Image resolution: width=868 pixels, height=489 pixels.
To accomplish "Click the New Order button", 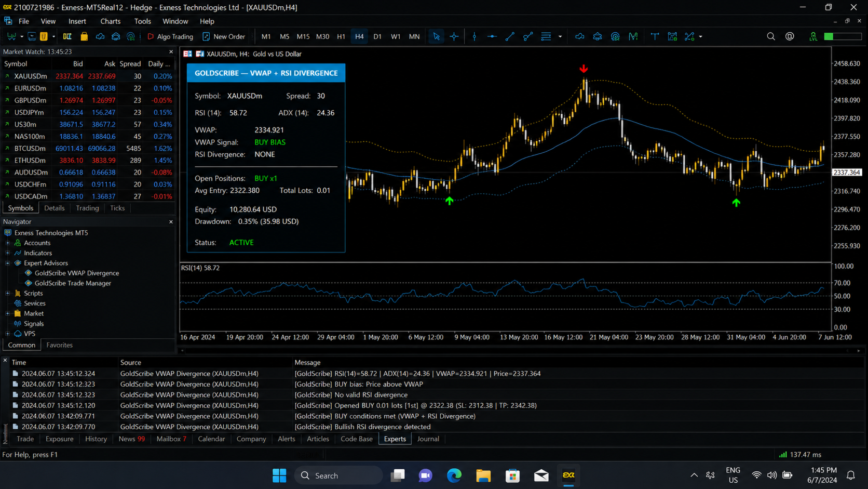I will pos(224,36).
